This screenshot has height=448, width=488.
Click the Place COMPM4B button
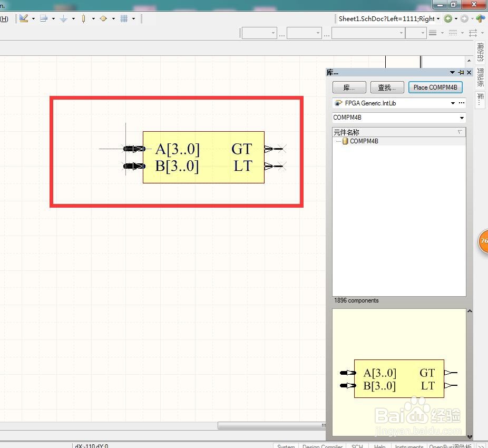[435, 87]
